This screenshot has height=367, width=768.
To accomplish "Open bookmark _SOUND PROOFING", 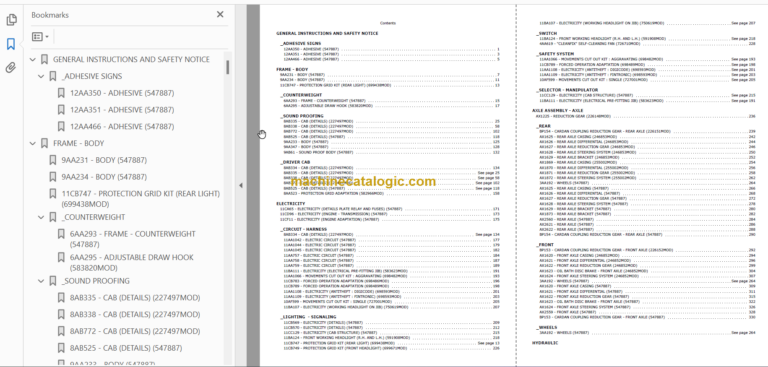I will (96, 281).
